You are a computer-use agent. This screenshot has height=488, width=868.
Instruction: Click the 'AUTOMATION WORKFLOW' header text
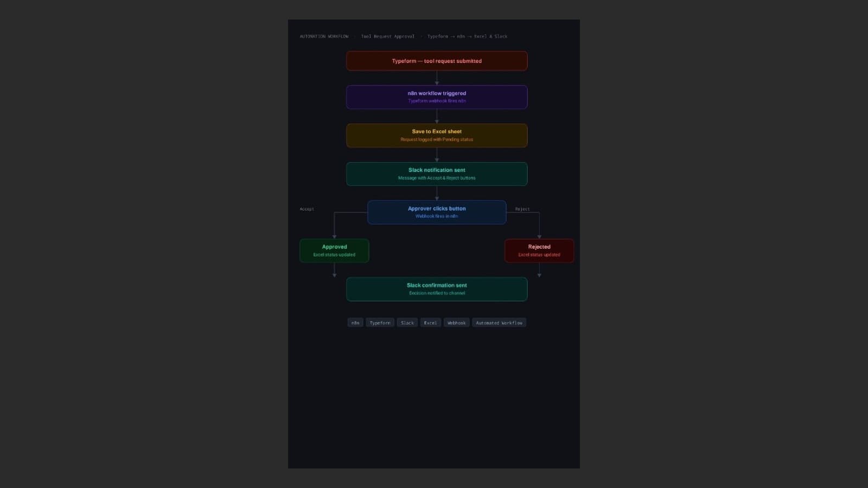pyautogui.click(x=324, y=36)
